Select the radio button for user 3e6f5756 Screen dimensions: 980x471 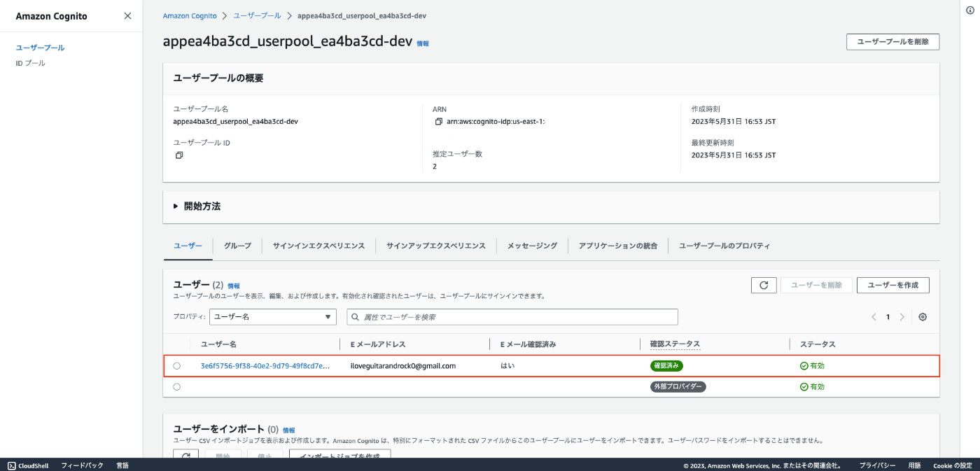(x=176, y=366)
